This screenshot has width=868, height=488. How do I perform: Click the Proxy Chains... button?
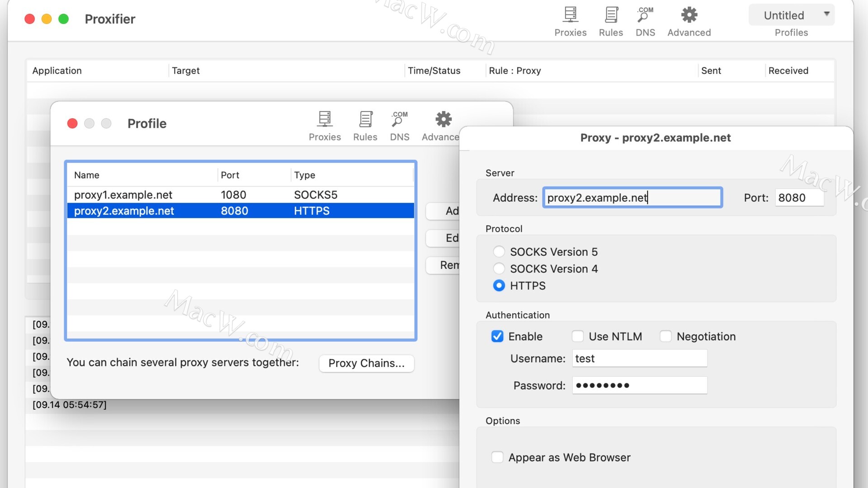[x=366, y=363]
